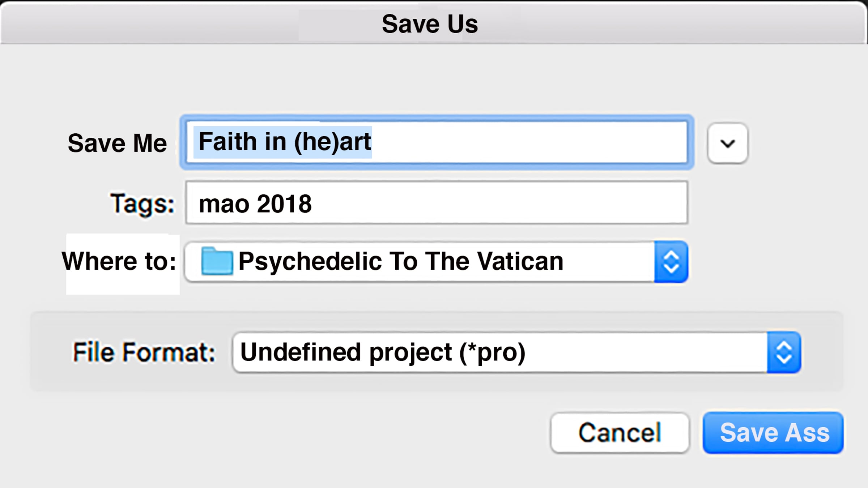868x488 pixels.
Task: Click the (*pro) extension text in File Format
Action: click(x=492, y=352)
